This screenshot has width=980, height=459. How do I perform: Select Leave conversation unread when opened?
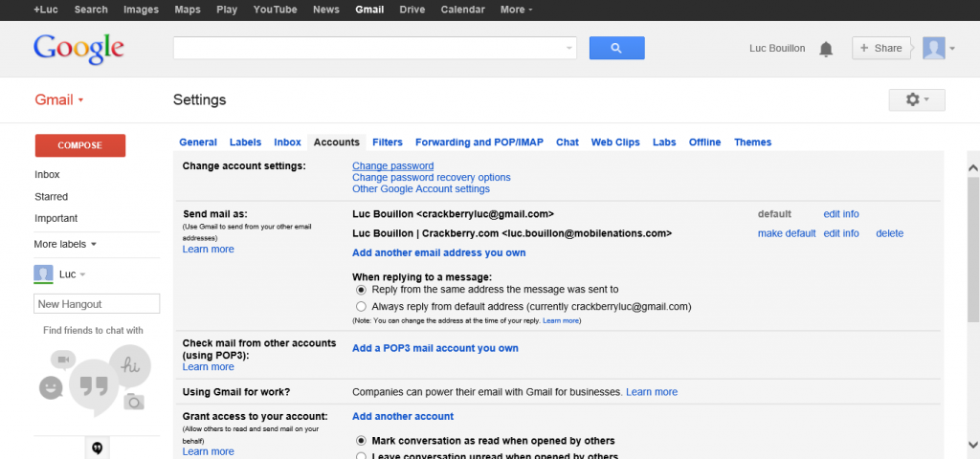tap(361, 456)
